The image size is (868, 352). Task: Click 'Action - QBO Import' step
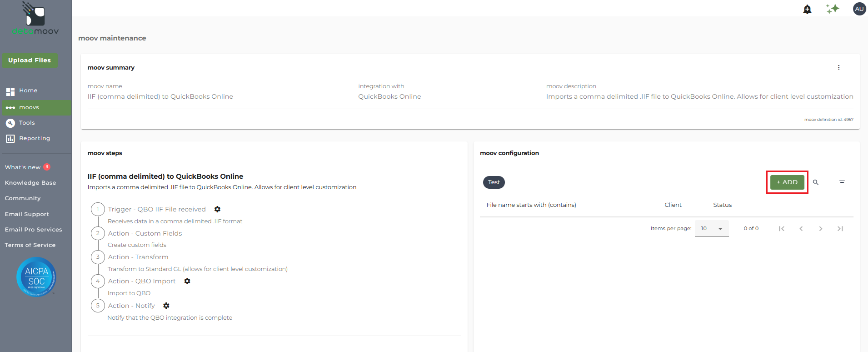pyautogui.click(x=142, y=281)
